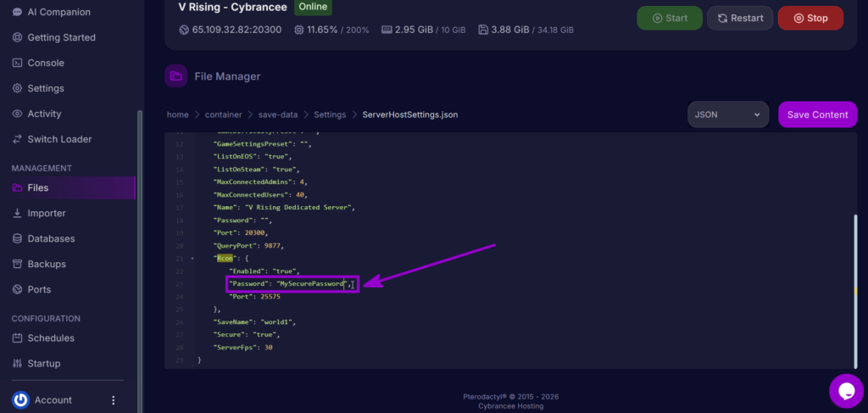The height and width of the screenshot is (413, 868).
Task: Click the Online status badge
Action: [314, 7]
